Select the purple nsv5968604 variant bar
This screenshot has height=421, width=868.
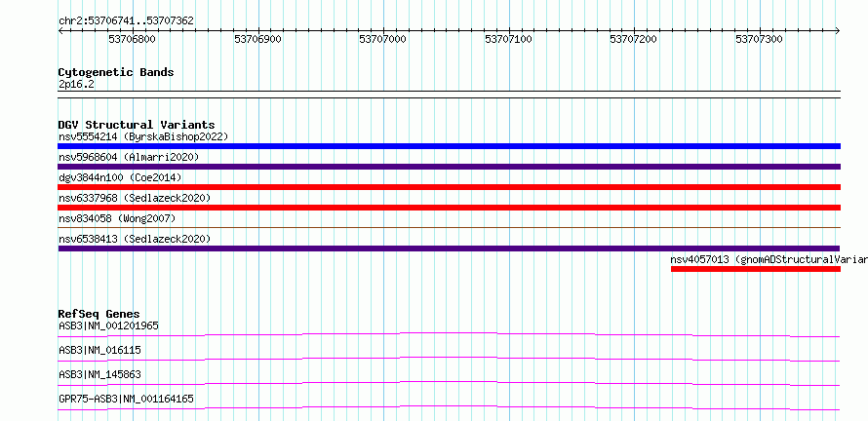point(449,167)
